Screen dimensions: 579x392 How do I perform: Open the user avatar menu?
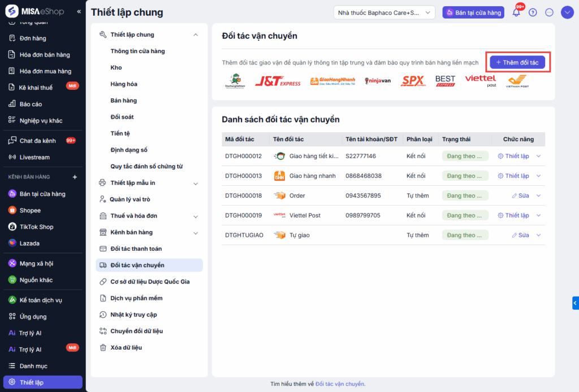pos(567,12)
